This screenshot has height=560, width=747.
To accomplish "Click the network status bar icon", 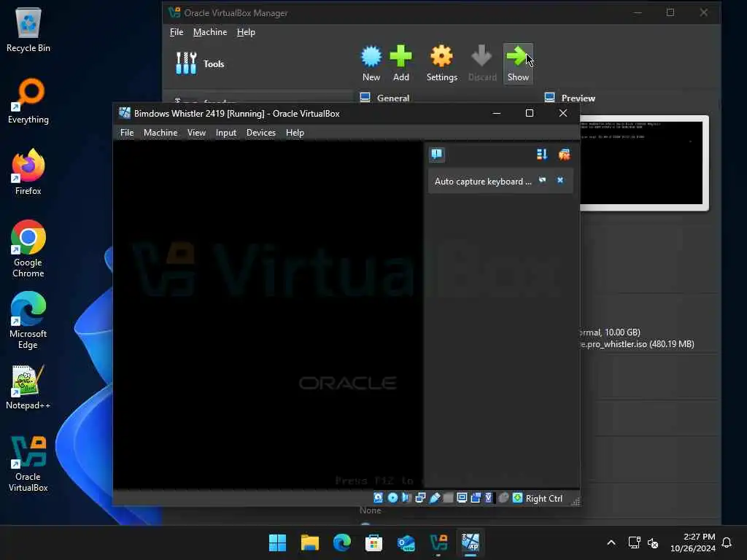I will coord(420,497).
